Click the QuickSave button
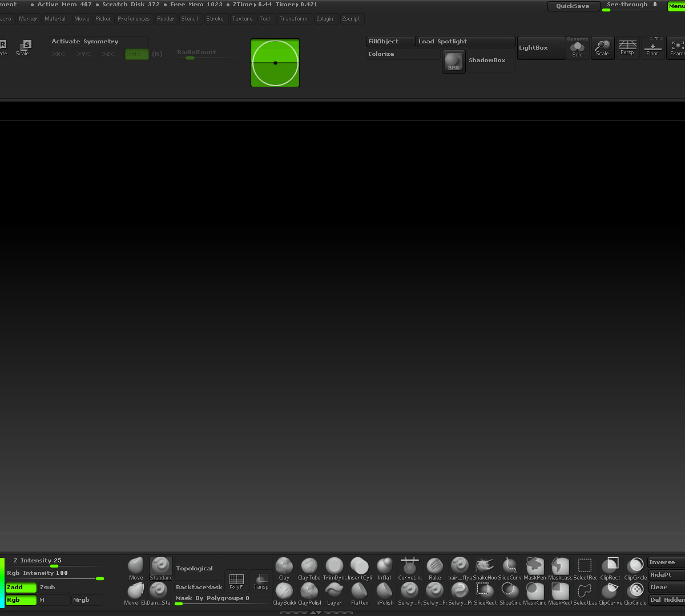The height and width of the screenshot is (616, 685). point(574,6)
